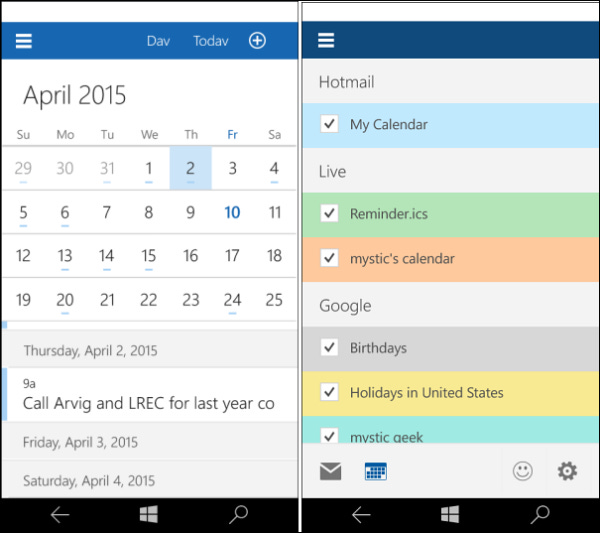
Task: Click the Live account heading
Action: tap(333, 171)
